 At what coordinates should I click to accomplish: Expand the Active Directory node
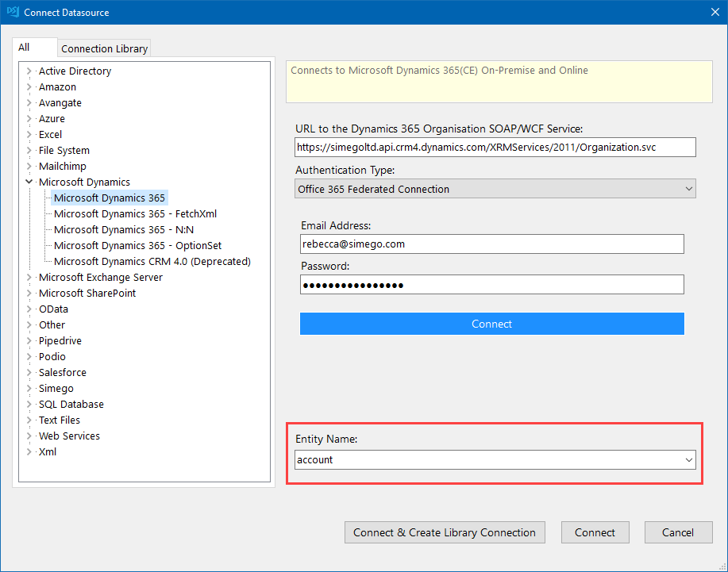pos(29,71)
